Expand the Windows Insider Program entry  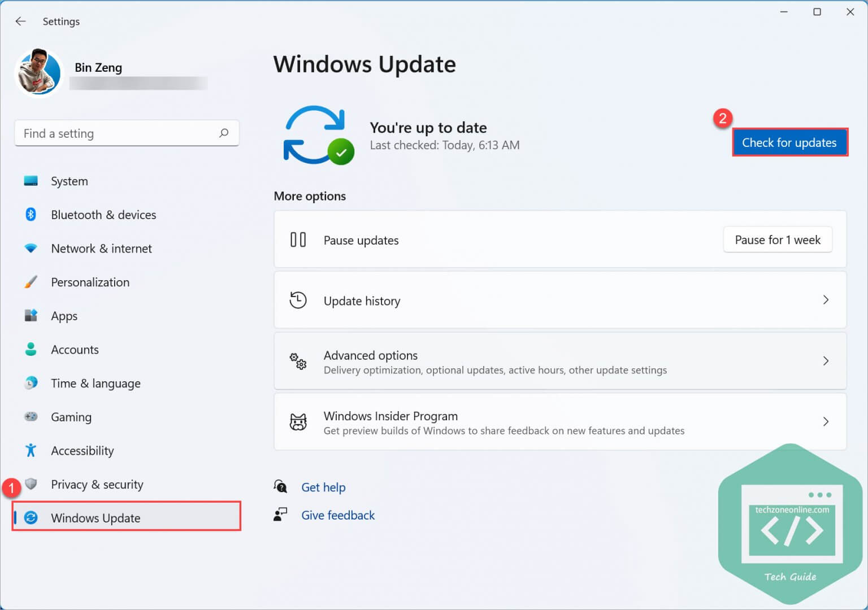[826, 421]
